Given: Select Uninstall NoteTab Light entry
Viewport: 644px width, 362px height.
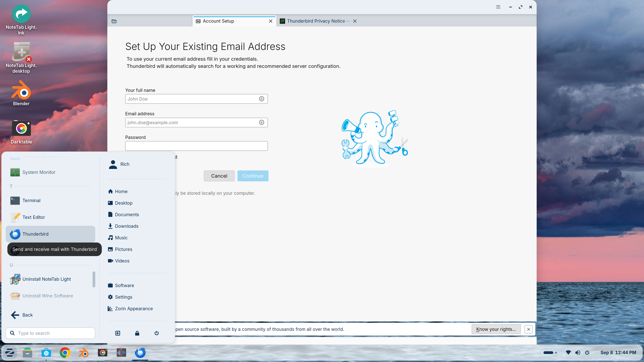Looking at the screenshot, I should 50,279.
